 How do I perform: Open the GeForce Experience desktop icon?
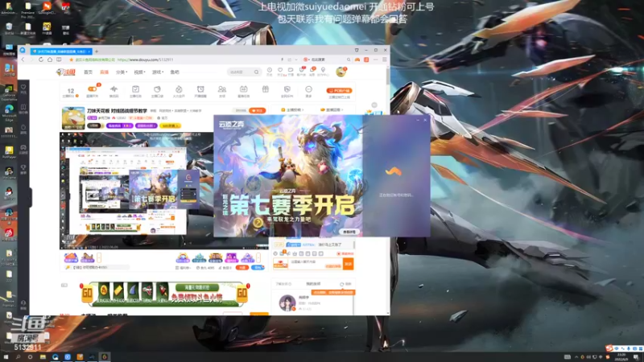click(x=9, y=92)
